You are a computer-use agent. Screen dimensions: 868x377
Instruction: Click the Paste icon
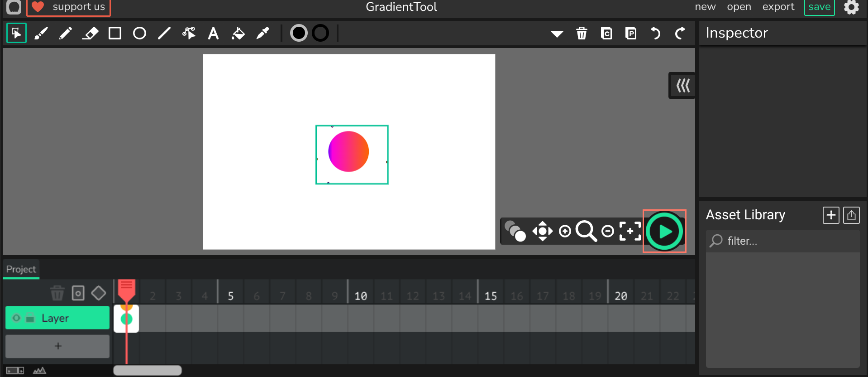point(631,33)
